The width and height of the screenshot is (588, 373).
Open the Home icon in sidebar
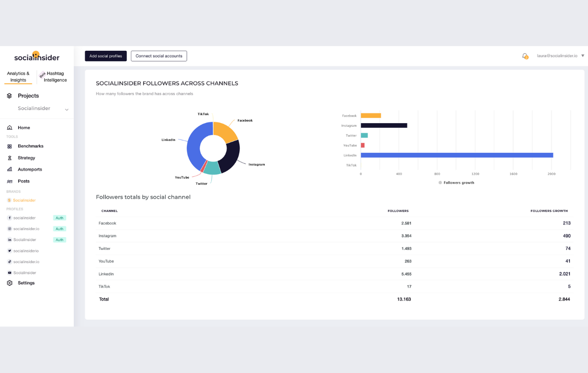(9, 127)
